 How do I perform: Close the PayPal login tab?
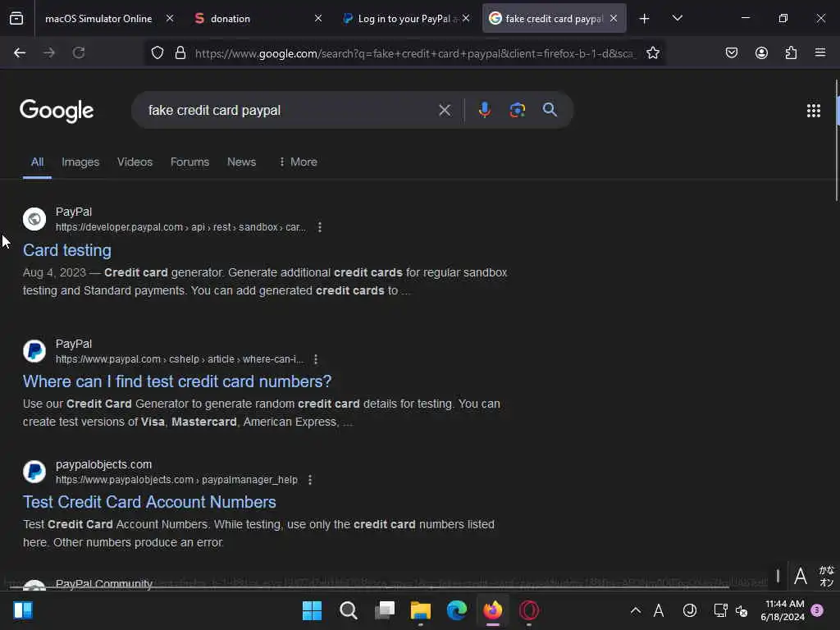466,18
